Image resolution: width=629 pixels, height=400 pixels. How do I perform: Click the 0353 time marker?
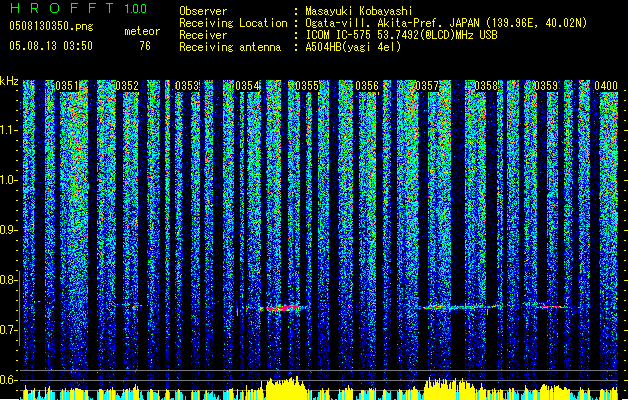pos(187,86)
